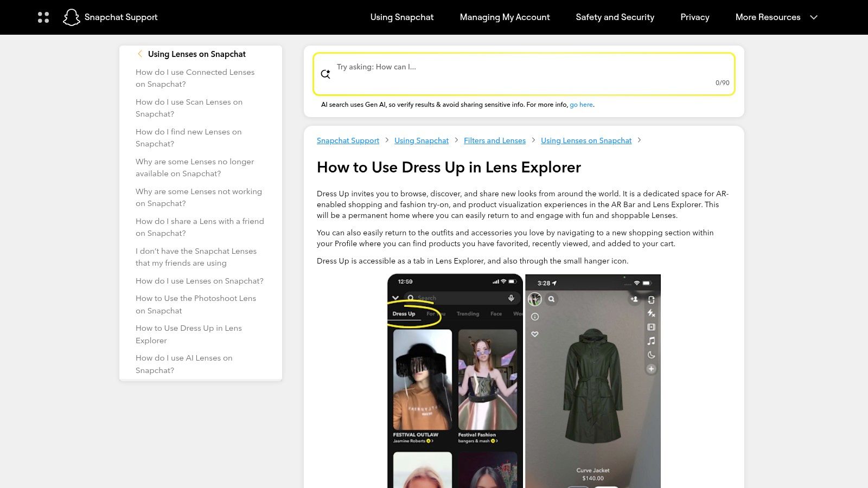The height and width of the screenshot is (488, 868).
Task: Open the Safety and Security menu
Action: 615,17
